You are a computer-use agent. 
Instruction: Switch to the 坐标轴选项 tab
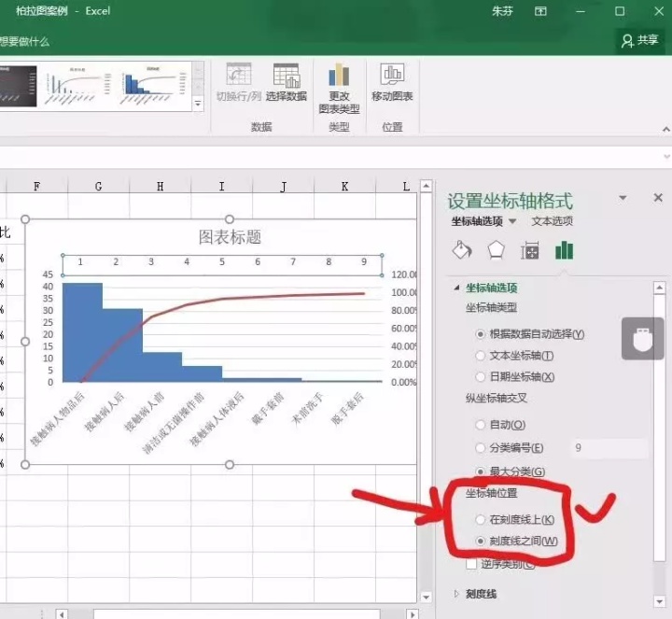[x=477, y=221]
